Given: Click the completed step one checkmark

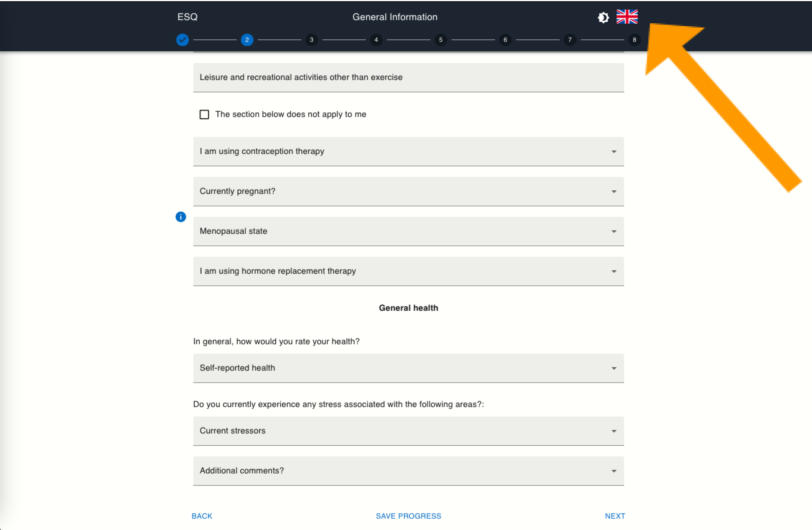Looking at the screenshot, I should click(x=182, y=40).
